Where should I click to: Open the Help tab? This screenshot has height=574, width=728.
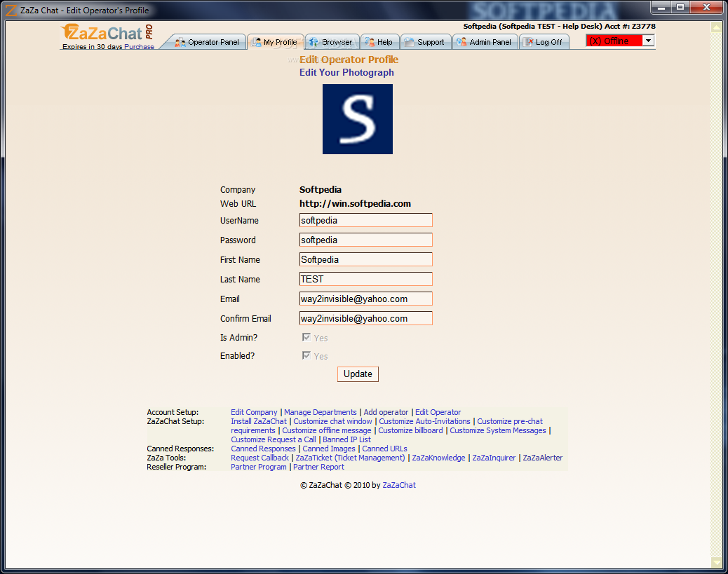click(x=379, y=42)
